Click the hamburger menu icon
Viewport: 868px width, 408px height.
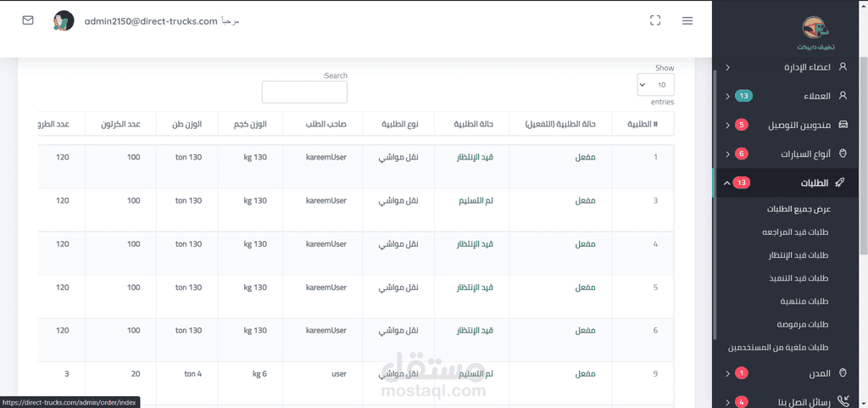pos(687,20)
